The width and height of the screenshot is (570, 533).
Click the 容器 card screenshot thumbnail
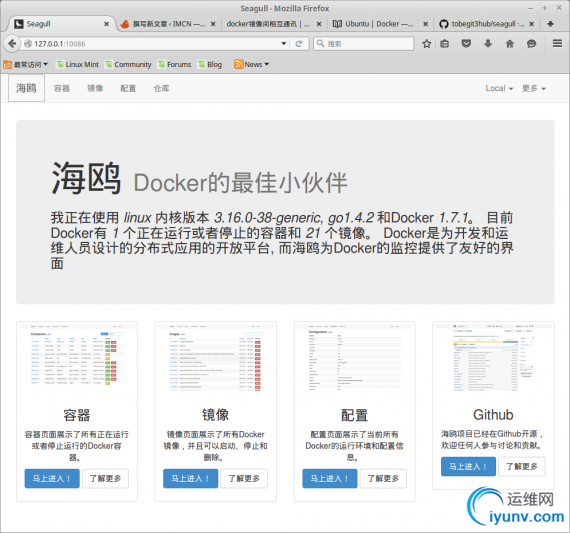pos(77,358)
